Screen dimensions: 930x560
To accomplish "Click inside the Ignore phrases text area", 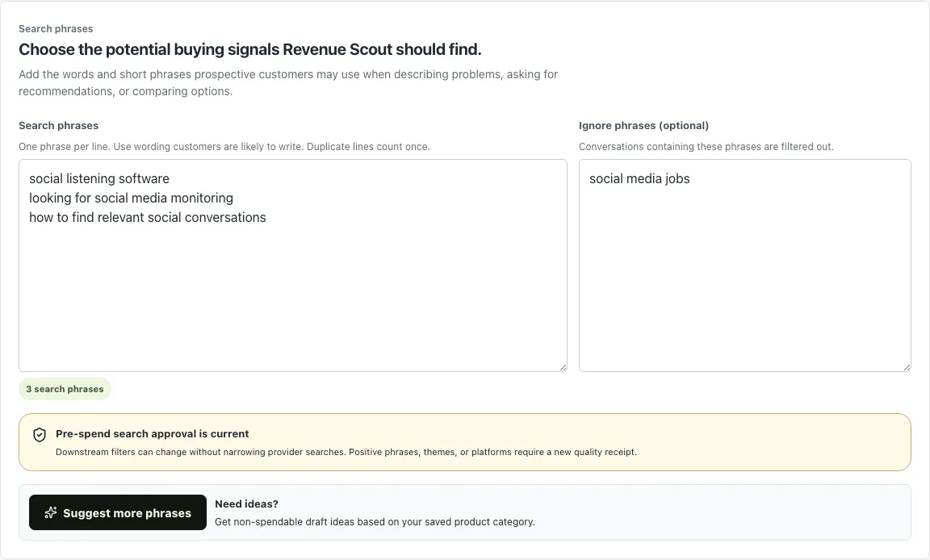I will [x=745, y=265].
